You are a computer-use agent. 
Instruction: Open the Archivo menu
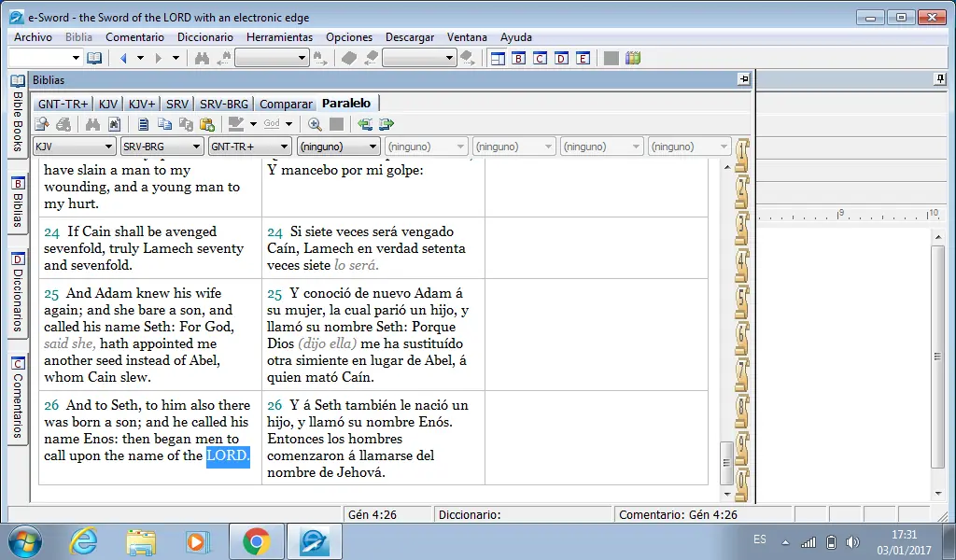coord(33,37)
